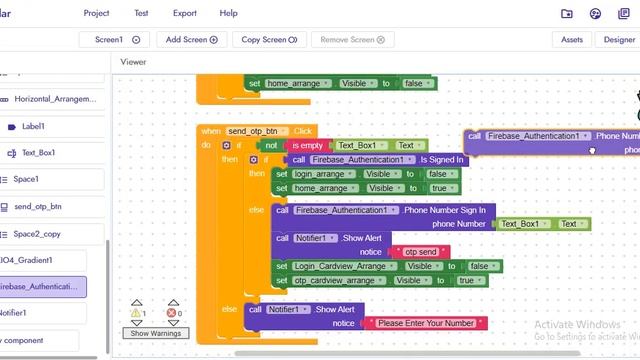Select the Gradient1 component in the list
The width and height of the screenshot is (640, 360).
point(43,260)
